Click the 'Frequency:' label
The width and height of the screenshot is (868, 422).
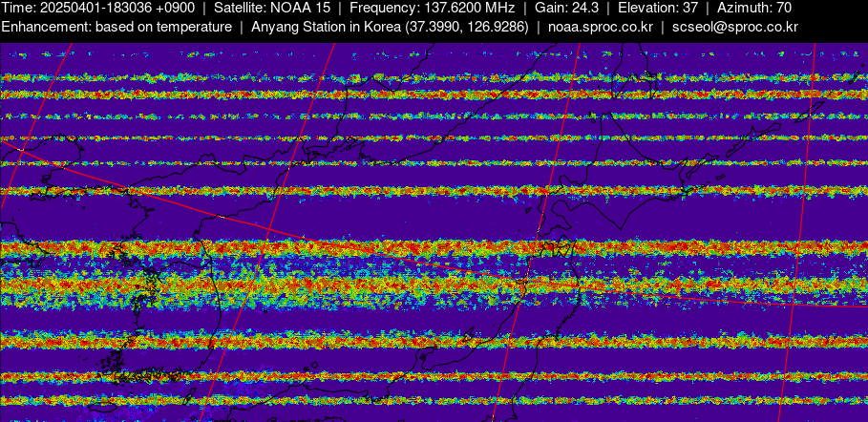[x=382, y=8]
